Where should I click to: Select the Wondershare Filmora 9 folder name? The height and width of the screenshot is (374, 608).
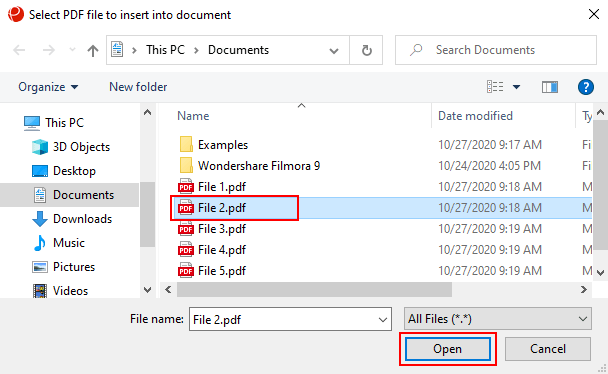[x=259, y=166]
